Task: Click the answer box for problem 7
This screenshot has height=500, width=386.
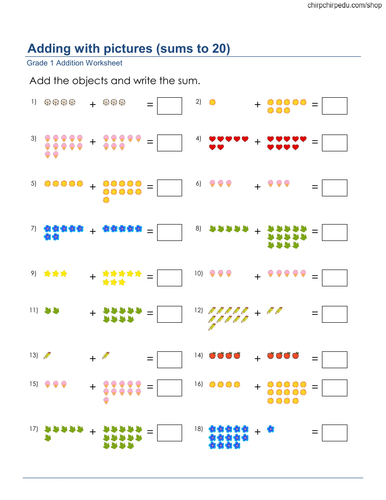Action: pos(169,232)
